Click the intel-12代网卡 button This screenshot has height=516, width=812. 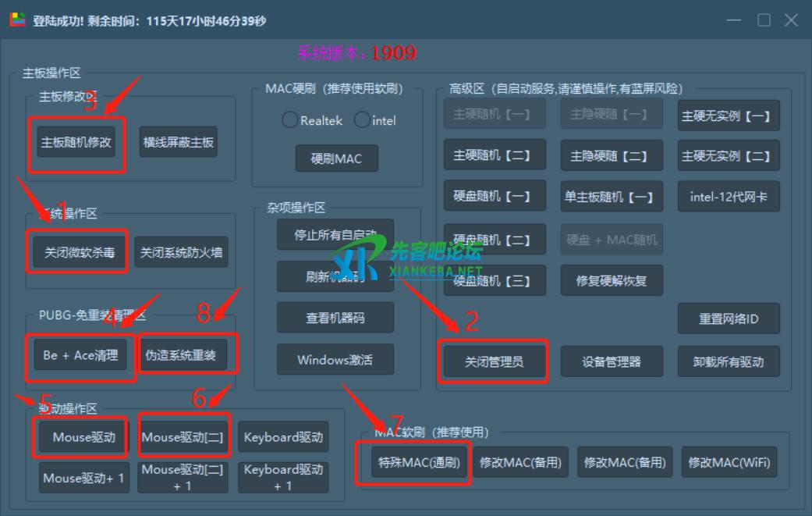(729, 196)
